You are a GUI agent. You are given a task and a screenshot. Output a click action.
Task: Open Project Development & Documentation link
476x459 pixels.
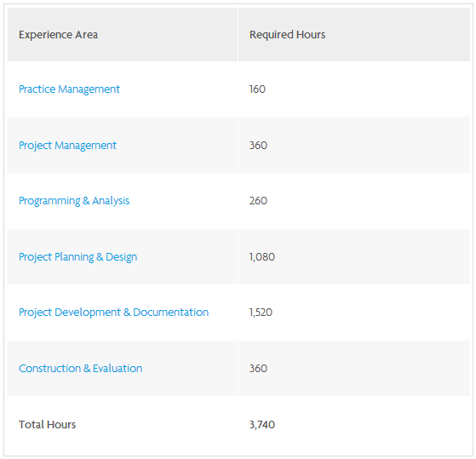(113, 313)
